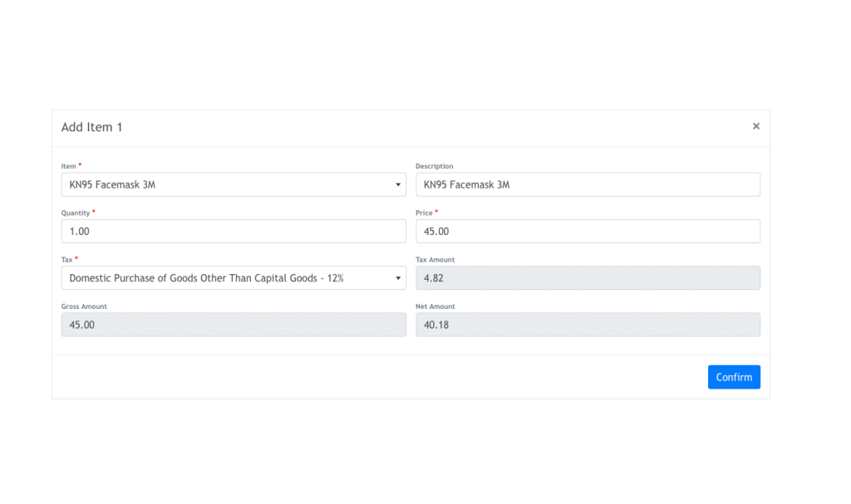Close the Add Item 1 dialog
Image resolution: width=851 pixels, height=504 pixels.
pyautogui.click(x=755, y=126)
